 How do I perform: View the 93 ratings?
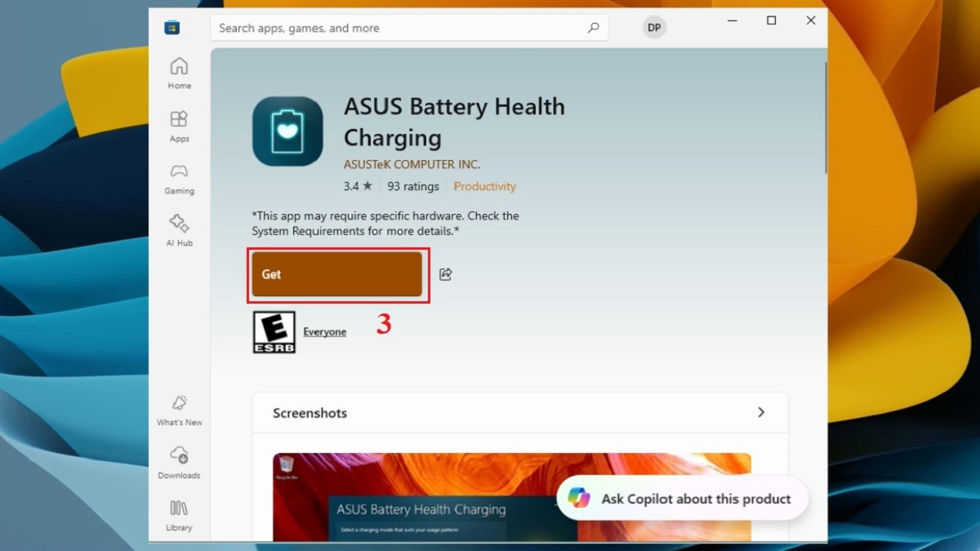point(412,186)
